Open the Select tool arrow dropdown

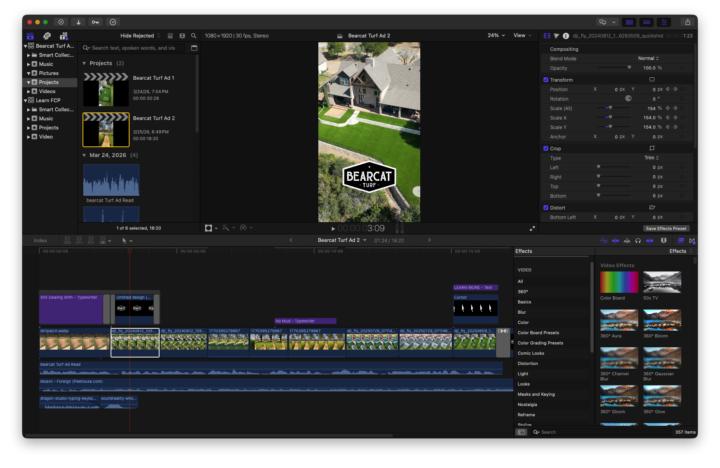coord(127,240)
